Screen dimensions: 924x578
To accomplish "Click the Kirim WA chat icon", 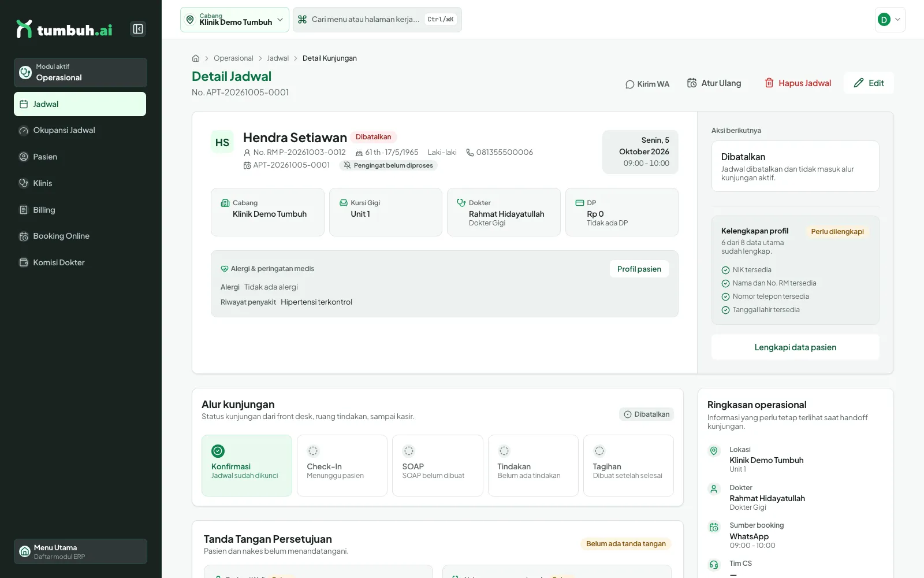I will (x=629, y=84).
